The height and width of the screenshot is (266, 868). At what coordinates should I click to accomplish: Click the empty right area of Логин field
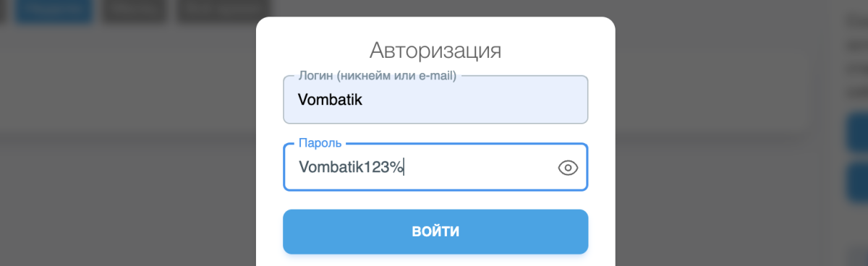492,100
